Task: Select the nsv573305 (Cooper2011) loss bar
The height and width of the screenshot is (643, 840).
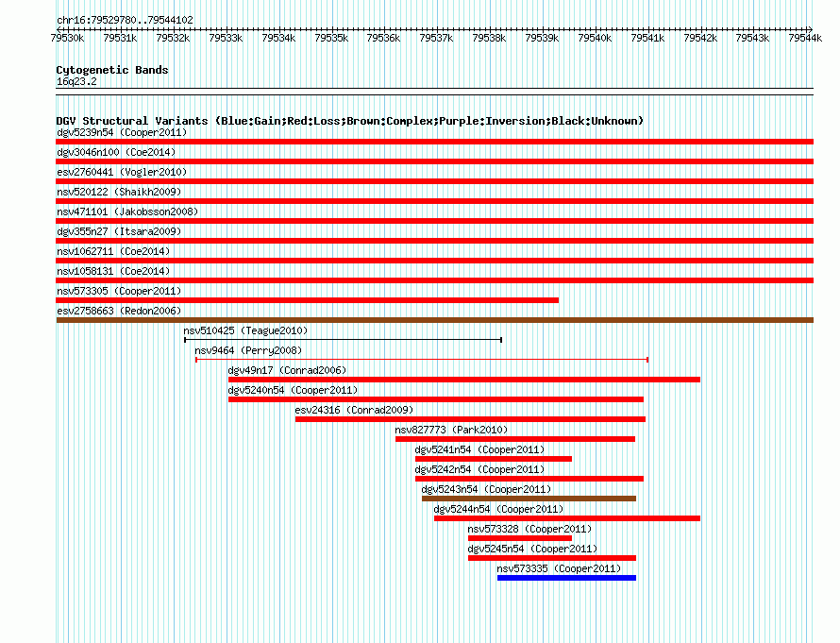Action: coord(308,300)
